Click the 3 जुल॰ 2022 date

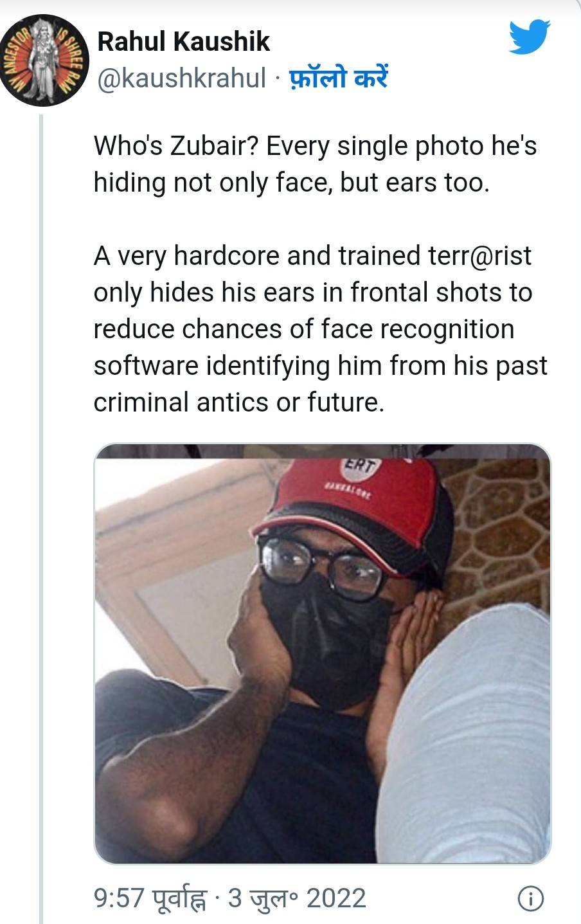tap(297, 898)
